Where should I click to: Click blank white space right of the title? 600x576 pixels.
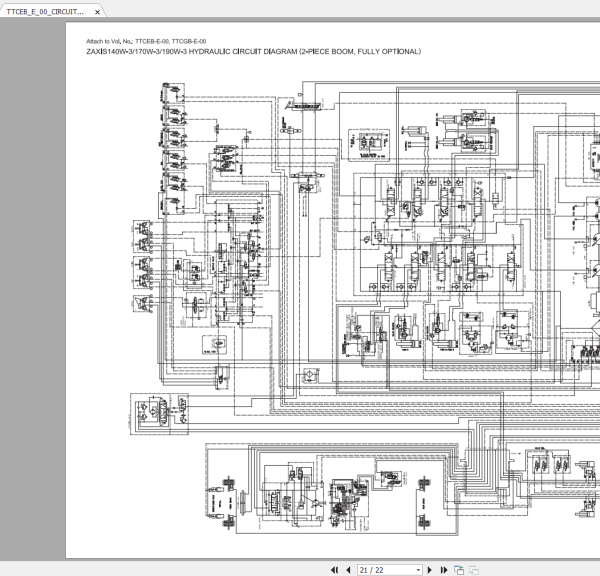tap(500, 51)
